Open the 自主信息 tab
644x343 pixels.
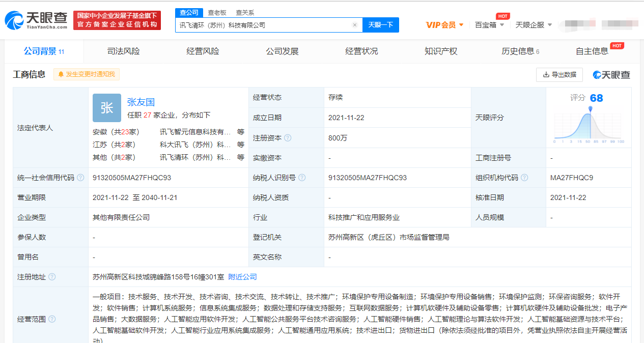(x=592, y=51)
